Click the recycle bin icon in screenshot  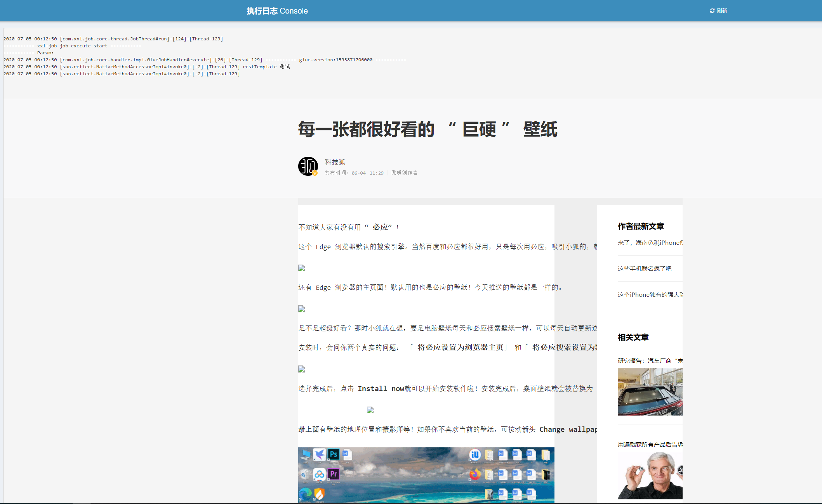point(305,474)
